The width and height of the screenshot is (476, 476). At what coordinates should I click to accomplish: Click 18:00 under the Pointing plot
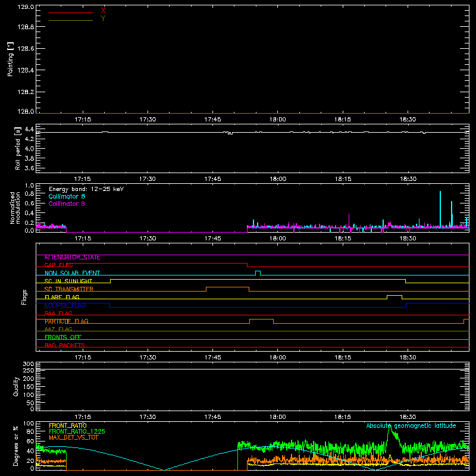[x=278, y=120]
